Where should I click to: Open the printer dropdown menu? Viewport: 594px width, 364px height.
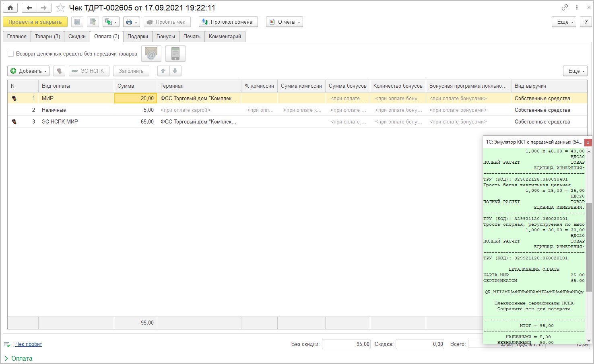click(132, 22)
